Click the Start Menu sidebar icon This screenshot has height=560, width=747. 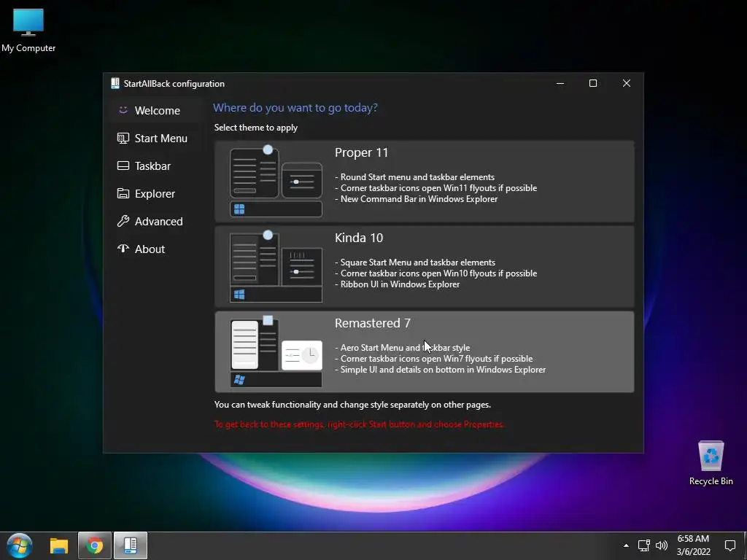coord(123,138)
